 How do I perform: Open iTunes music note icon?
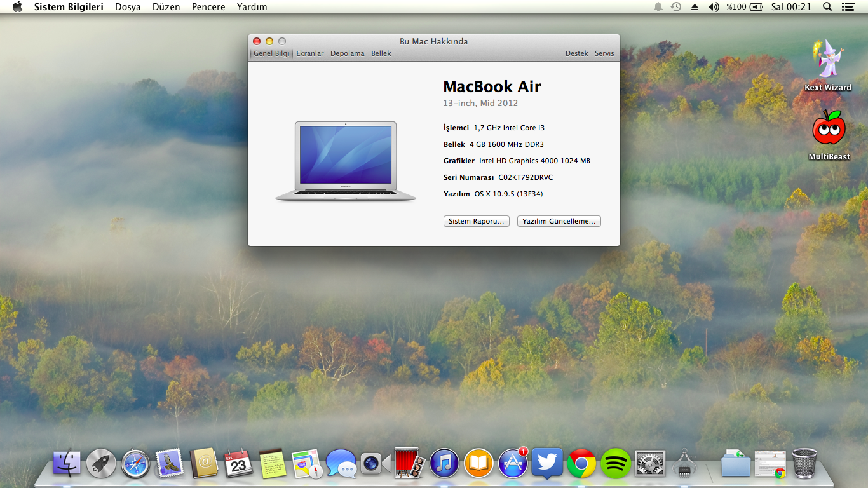click(x=444, y=464)
